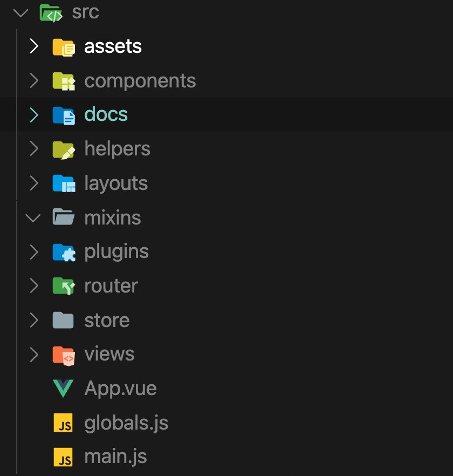Collapse the mixins folder

point(33,217)
